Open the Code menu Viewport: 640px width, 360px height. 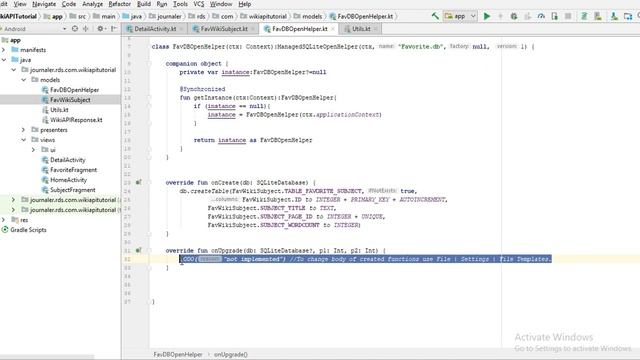click(69, 4)
